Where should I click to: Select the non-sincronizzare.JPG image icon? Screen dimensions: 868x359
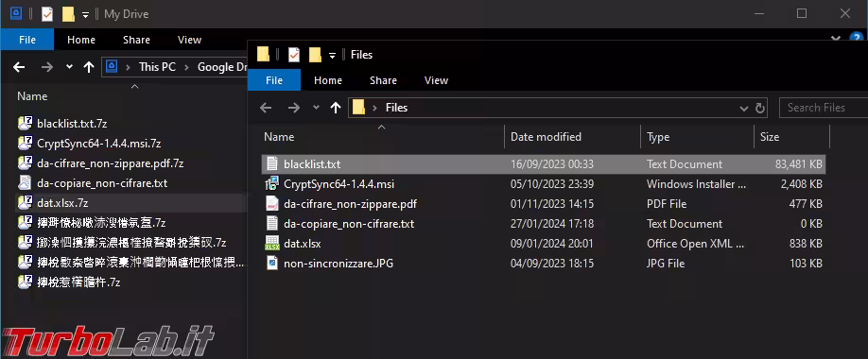271,264
